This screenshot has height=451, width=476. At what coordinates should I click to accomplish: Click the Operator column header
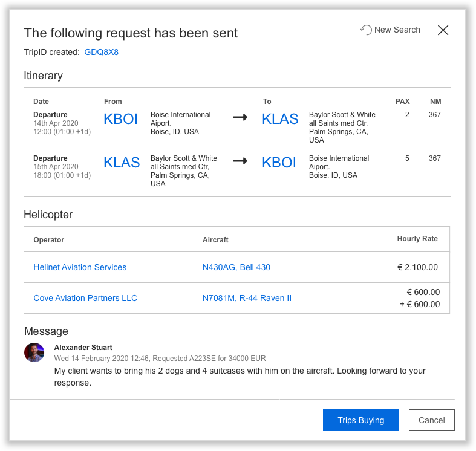49,240
